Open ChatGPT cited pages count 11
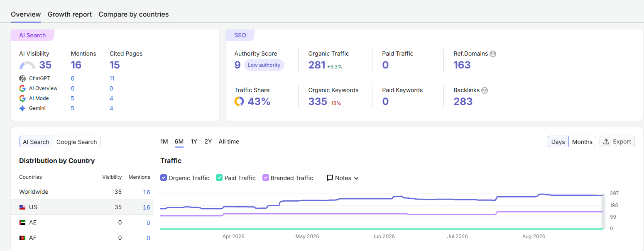Screen dimensions: 644x251 (x=112, y=78)
